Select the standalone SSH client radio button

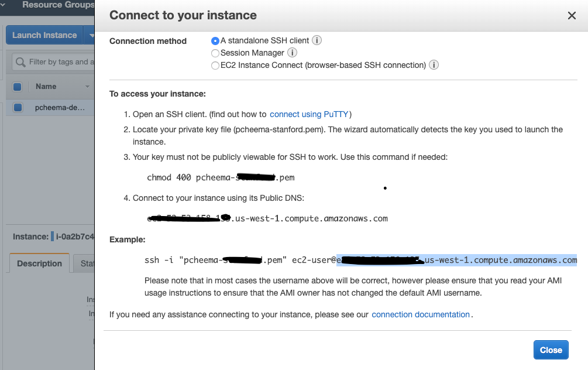click(x=215, y=40)
